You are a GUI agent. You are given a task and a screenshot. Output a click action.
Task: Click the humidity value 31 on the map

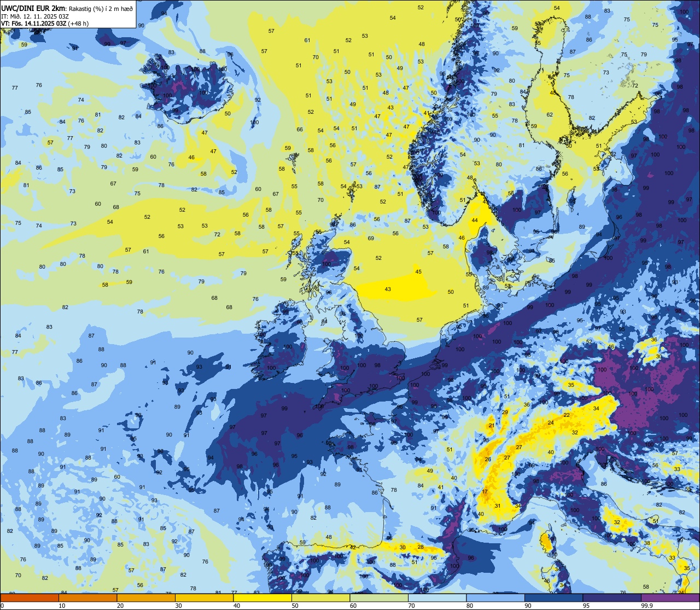point(498,506)
